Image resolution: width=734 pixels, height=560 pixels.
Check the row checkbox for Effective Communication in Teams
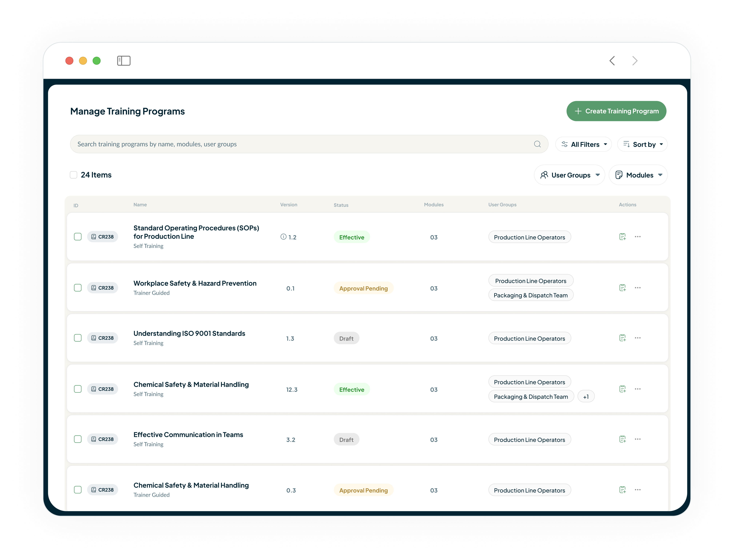click(x=78, y=439)
